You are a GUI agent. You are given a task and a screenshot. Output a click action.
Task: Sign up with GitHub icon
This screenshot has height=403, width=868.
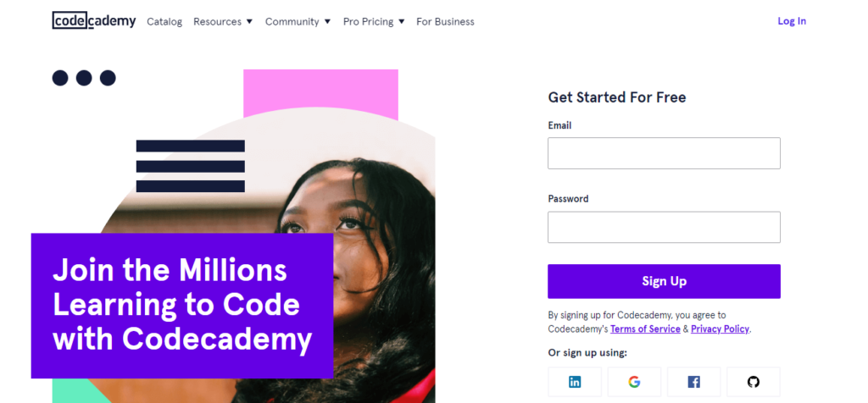click(x=754, y=382)
